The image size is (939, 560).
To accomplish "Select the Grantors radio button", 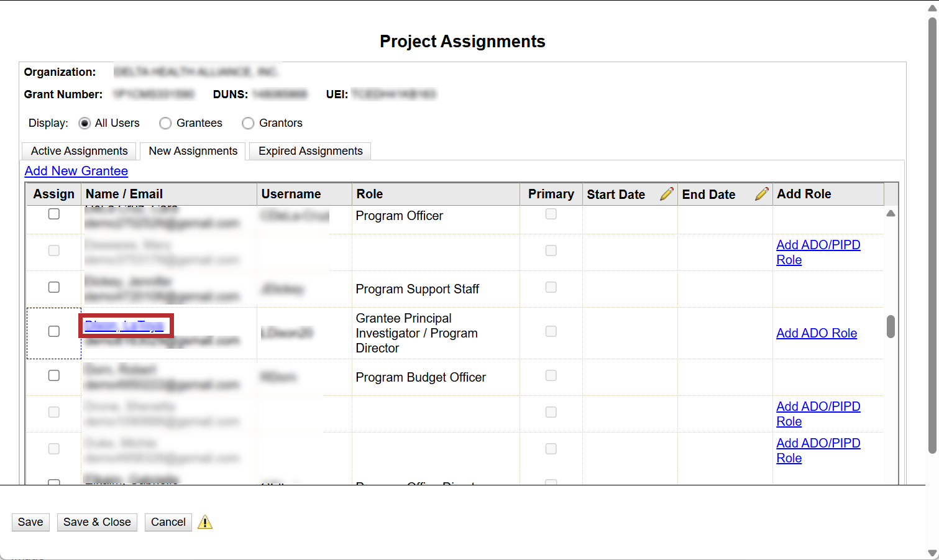I will [248, 123].
